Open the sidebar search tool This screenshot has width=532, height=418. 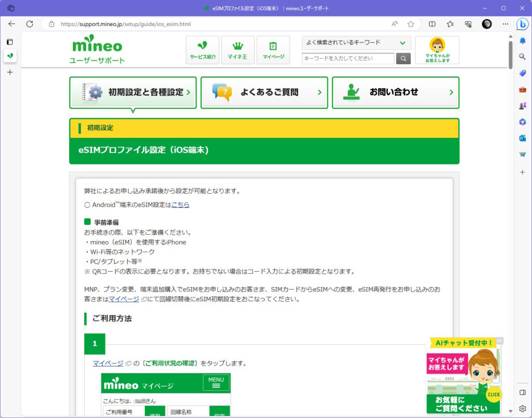coord(523,57)
